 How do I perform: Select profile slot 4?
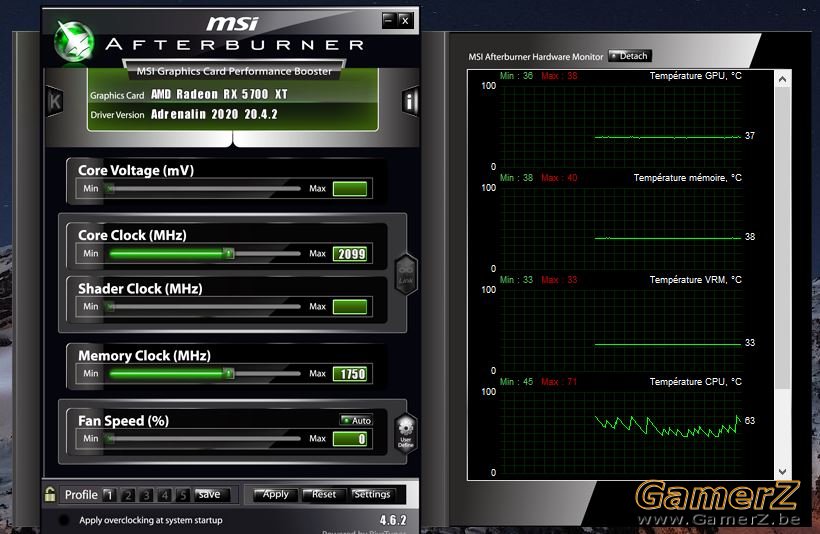165,495
